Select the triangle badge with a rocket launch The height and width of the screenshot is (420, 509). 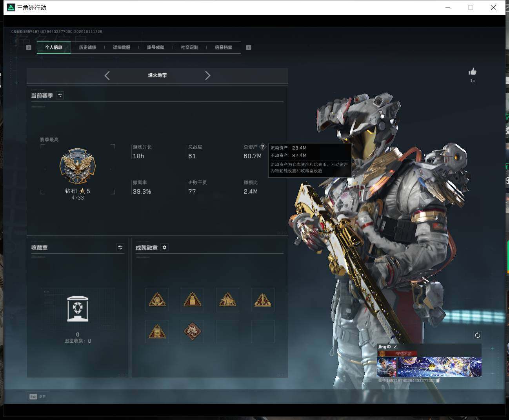point(263,300)
